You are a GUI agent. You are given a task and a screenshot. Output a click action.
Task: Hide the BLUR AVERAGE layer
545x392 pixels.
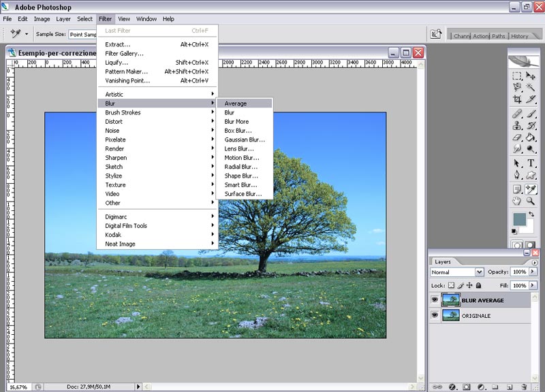435,300
